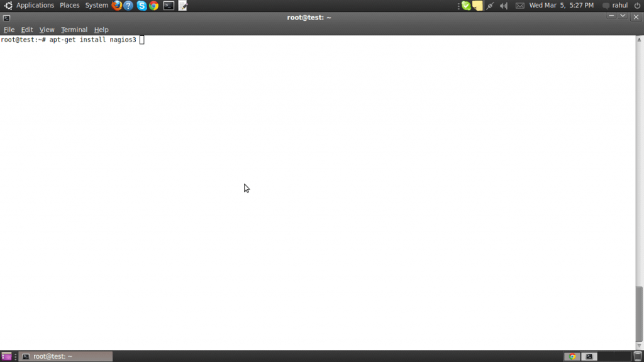Click the Show Desktop button in bottom panel
The height and width of the screenshot is (362, 644).
[6, 356]
